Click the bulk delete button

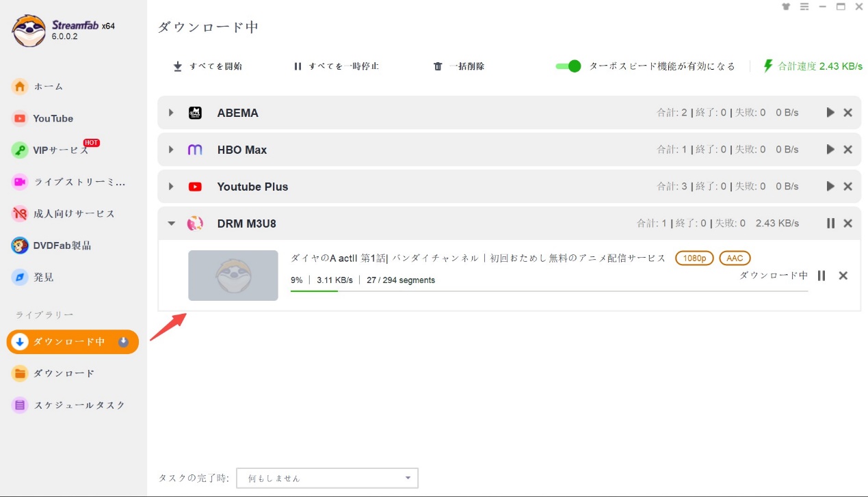click(458, 66)
